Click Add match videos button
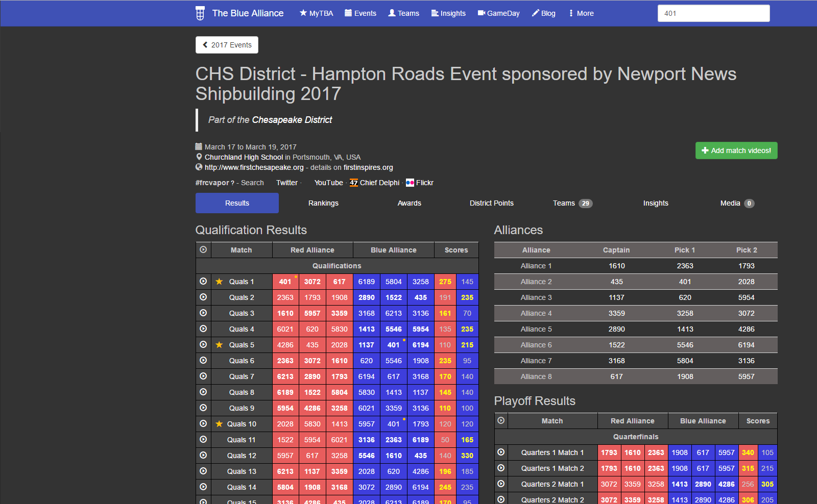The width and height of the screenshot is (817, 504). (736, 150)
